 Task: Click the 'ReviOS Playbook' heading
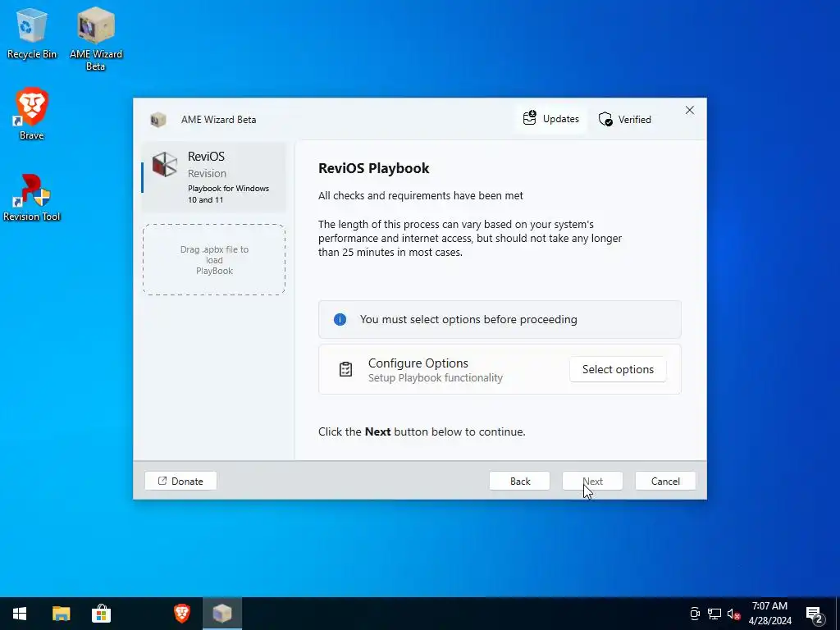coord(374,168)
